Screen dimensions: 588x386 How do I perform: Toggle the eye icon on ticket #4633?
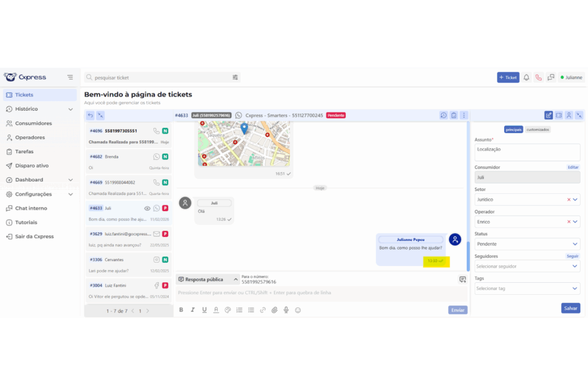(147, 208)
